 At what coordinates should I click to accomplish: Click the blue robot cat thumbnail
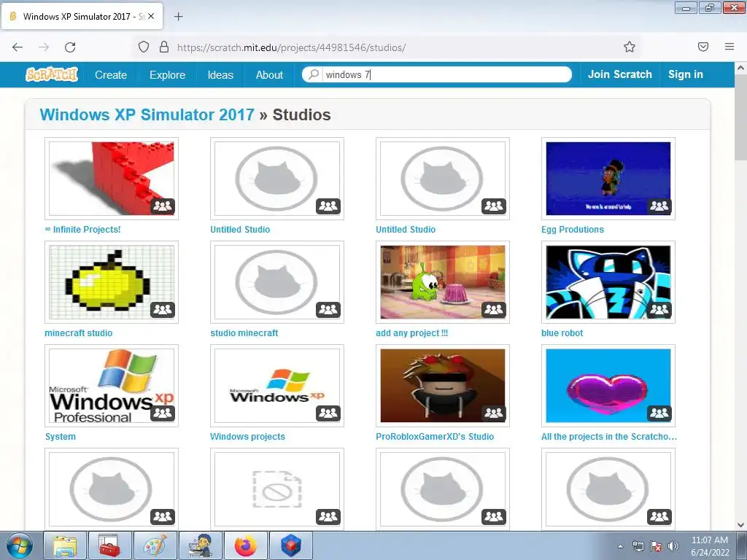[608, 282]
